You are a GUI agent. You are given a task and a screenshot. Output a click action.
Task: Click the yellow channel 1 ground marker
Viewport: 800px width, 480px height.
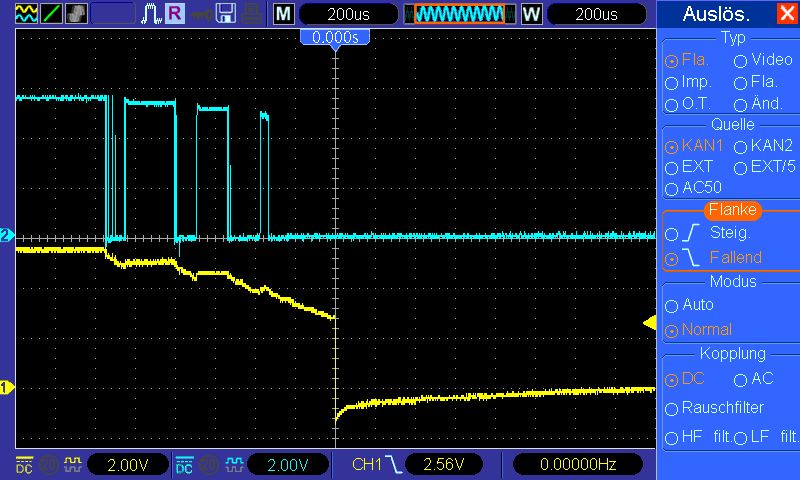(x=6, y=387)
